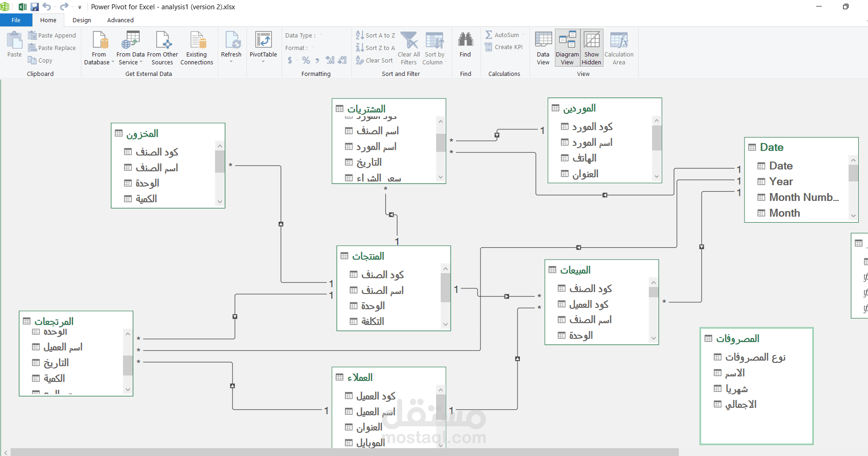The image size is (868, 456).
Task: Toggle the Diagram View button
Action: pyautogui.click(x=567, y=48)
